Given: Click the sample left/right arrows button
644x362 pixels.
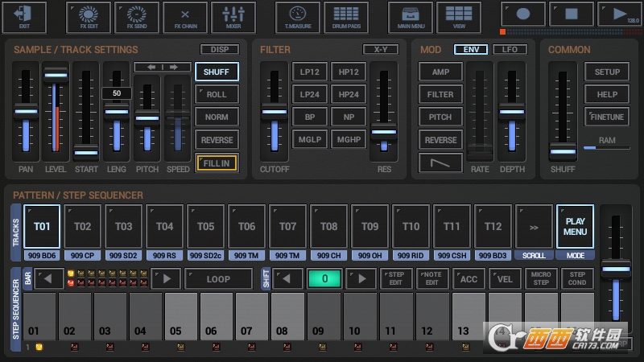Looking at the screenshot, I should 163,67.
